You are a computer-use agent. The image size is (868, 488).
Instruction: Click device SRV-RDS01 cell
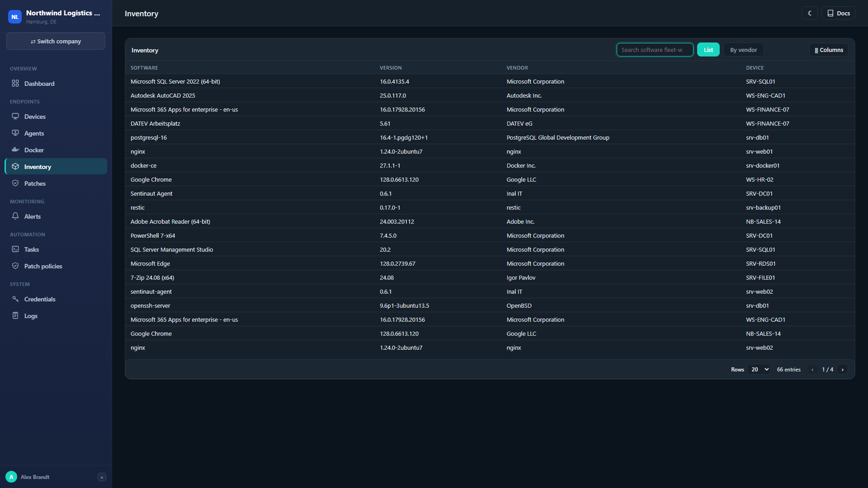pyautogui.click(x=760, y=263)
